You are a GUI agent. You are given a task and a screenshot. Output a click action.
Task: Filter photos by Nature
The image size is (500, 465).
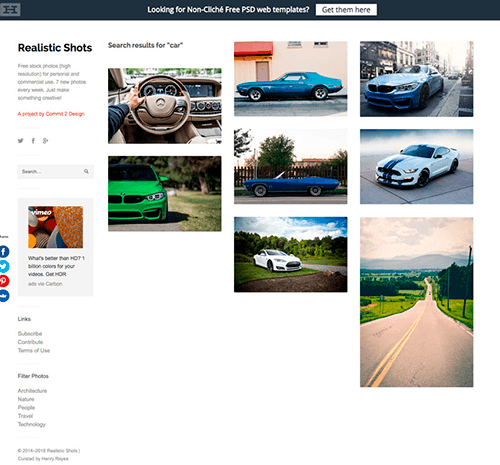[x=26, y=399]
